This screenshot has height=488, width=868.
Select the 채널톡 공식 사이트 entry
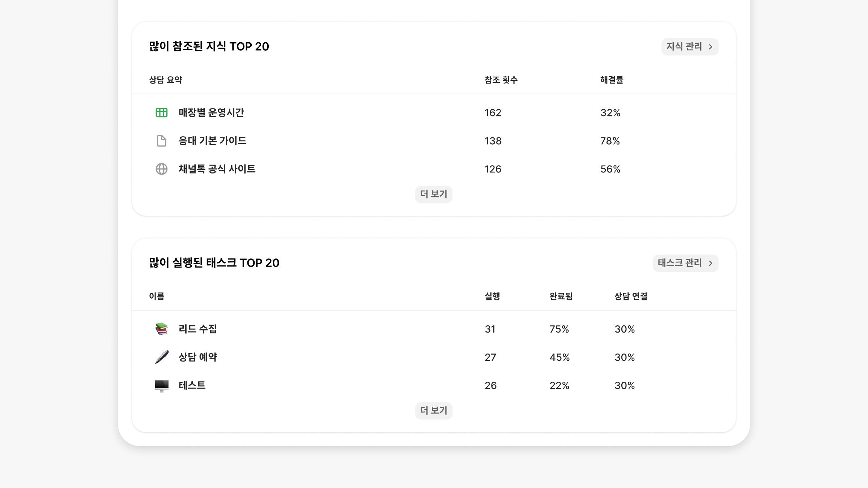217,169
